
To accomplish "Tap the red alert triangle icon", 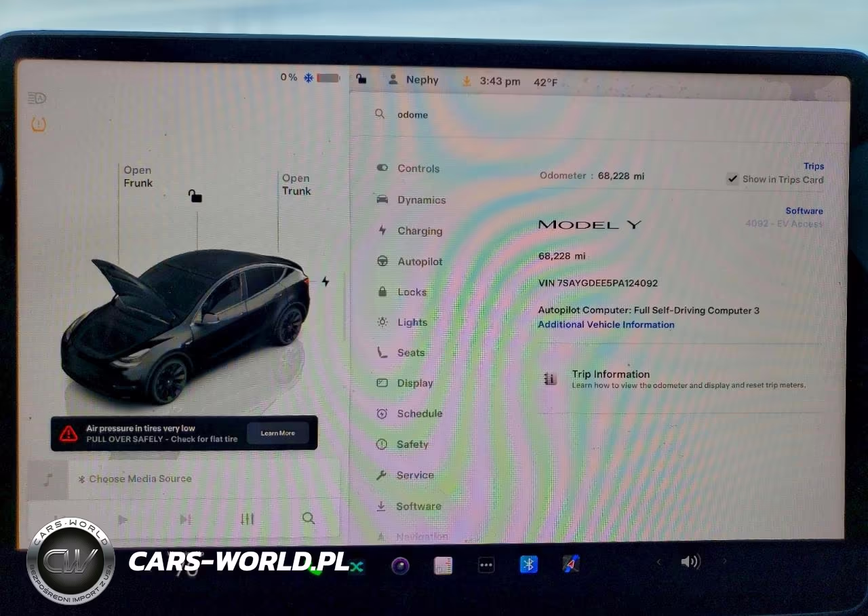I will coord(68,434).
